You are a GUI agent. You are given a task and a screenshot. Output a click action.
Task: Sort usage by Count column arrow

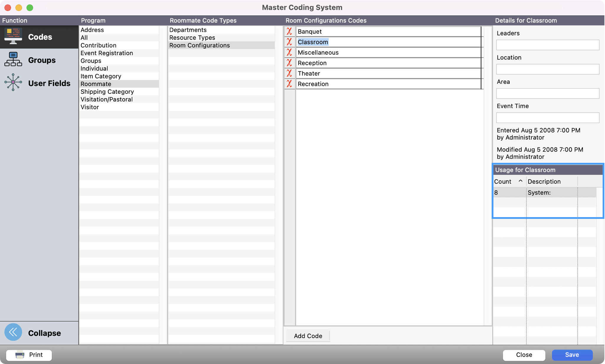click(x=520, y=181)
